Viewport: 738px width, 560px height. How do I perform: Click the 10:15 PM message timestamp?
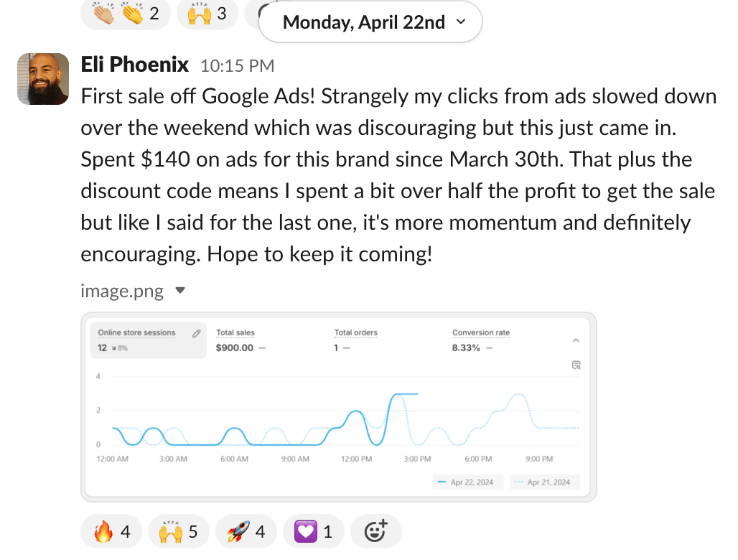click(x=237, y=66)
